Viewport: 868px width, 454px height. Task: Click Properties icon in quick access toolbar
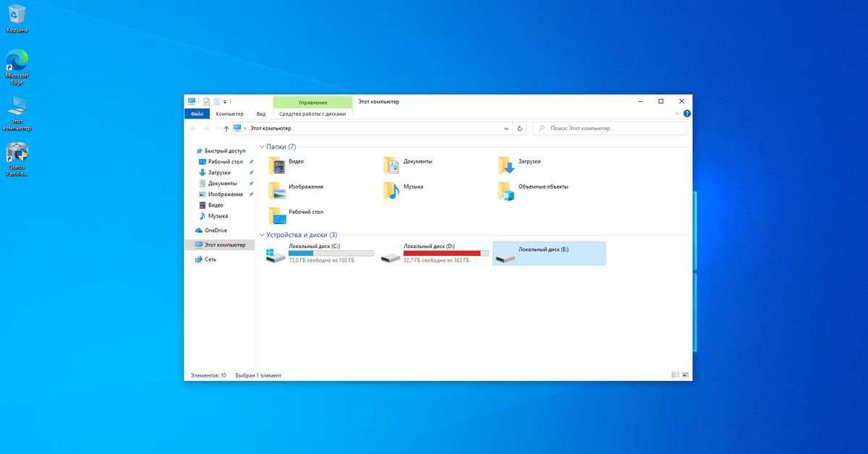coord(206,102)
